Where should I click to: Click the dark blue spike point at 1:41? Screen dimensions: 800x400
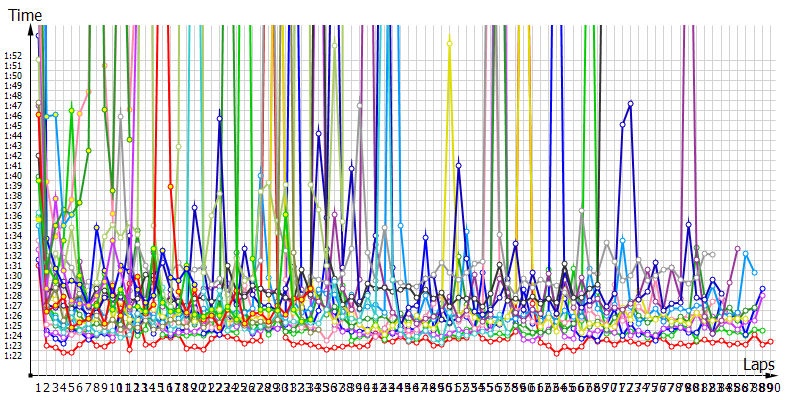click(458, 164)
